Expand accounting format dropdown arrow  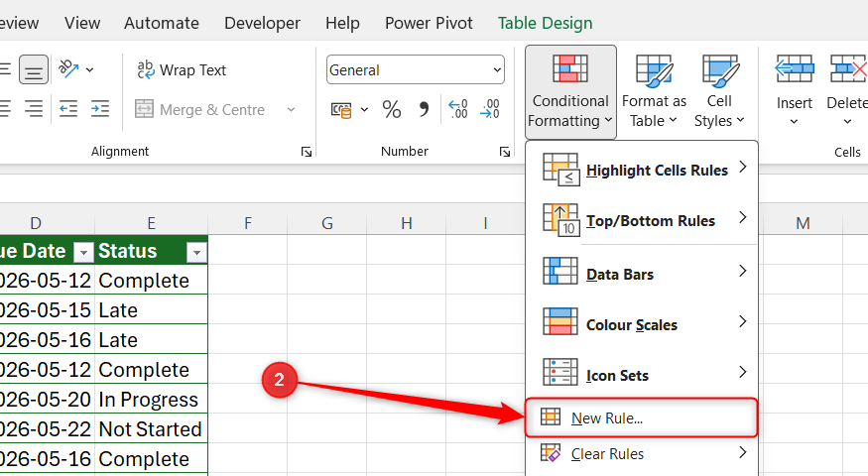364,110
